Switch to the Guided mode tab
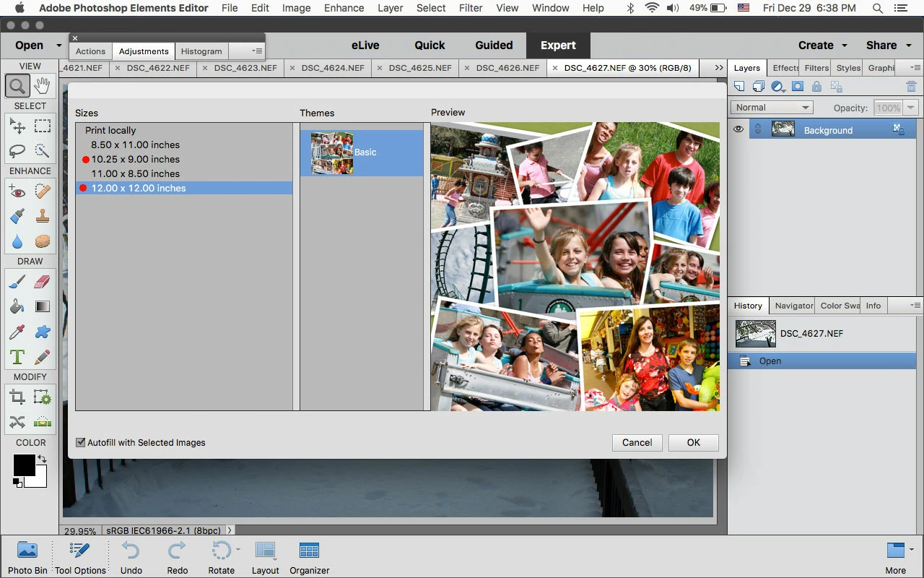This screenshot has height=578, width=924. click(494, 45)
